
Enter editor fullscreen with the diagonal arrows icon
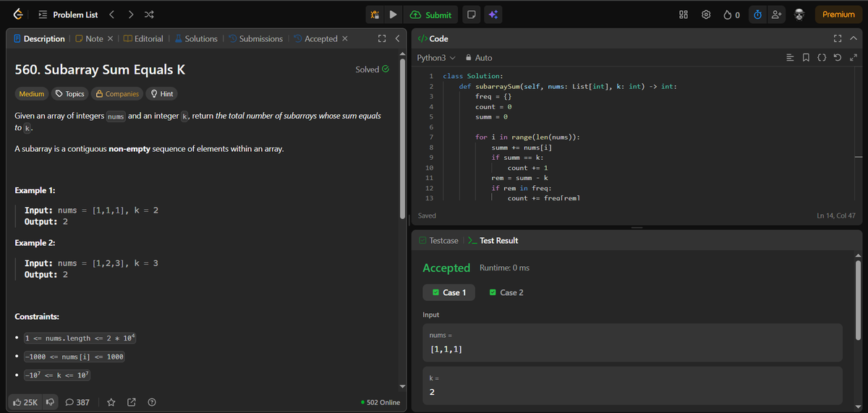coord(854,58)
